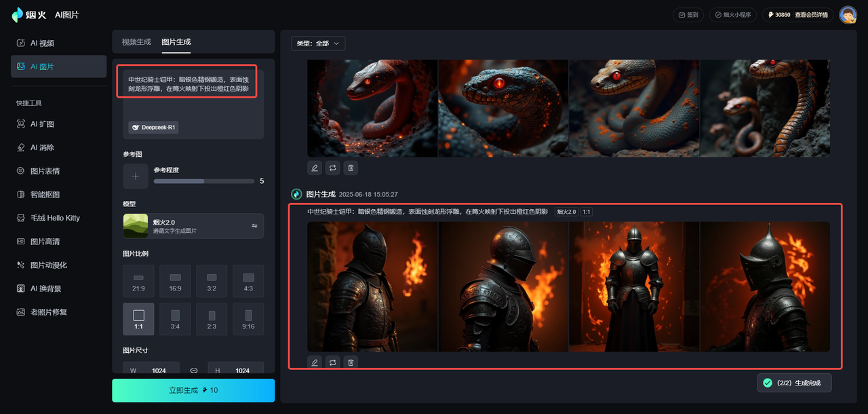Click the model swap arrows icon
This screenshot has width=868, height=414.
[254, 226]
